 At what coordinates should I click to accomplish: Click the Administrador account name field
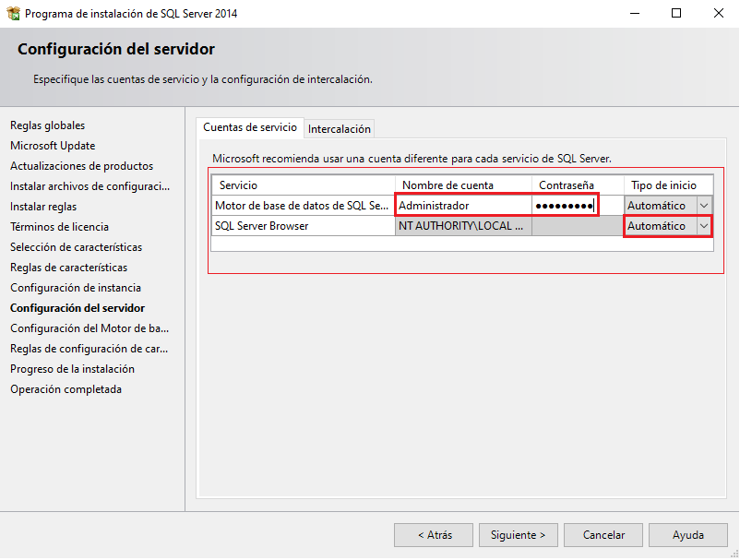pyautogui.click(x=463, y=206)
